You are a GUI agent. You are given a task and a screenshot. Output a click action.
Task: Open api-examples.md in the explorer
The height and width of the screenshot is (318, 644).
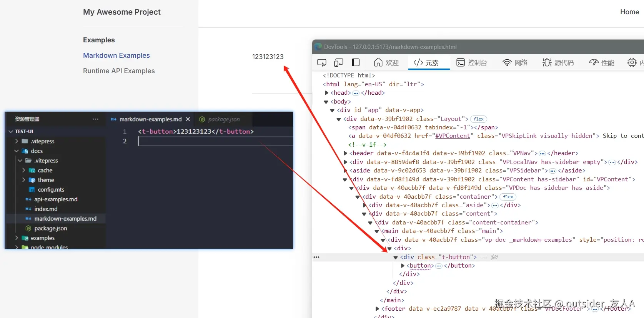point(56,199)
